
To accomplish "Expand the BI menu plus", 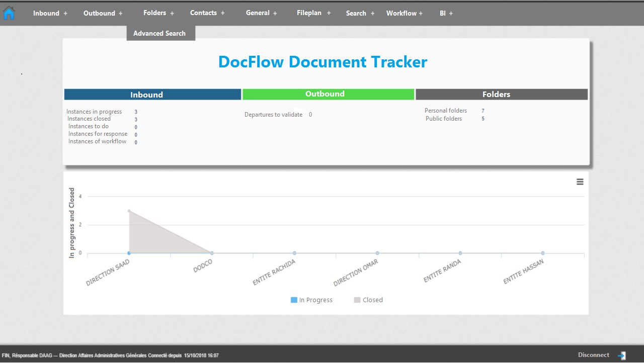I will [x=451, y=14].
